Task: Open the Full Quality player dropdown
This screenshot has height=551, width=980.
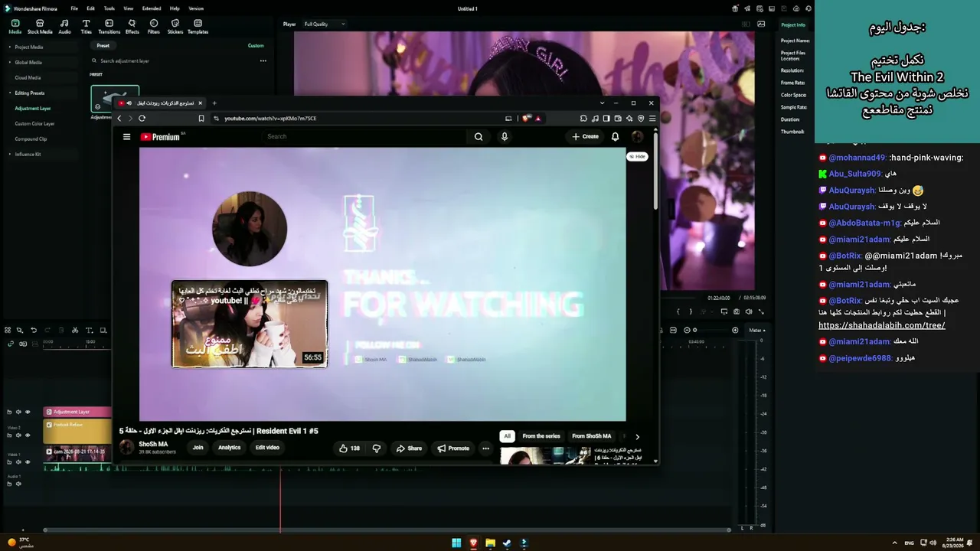Action: pos(324,24)
